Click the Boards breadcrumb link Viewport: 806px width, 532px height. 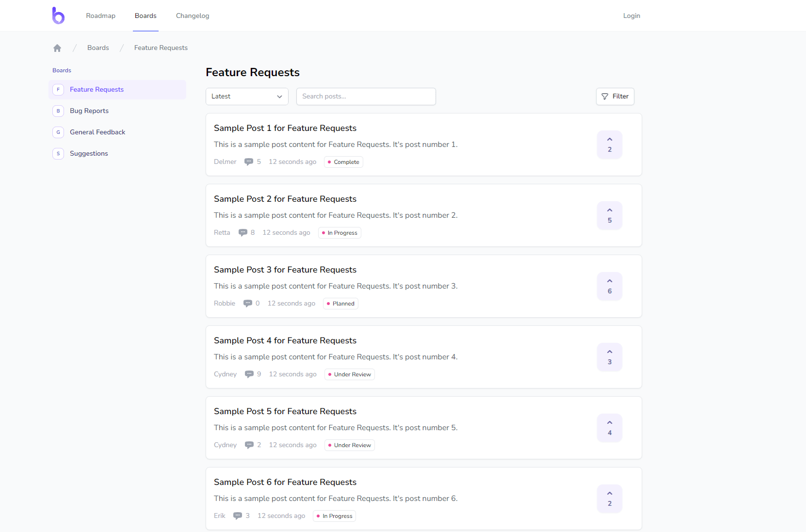coord(98,48)
